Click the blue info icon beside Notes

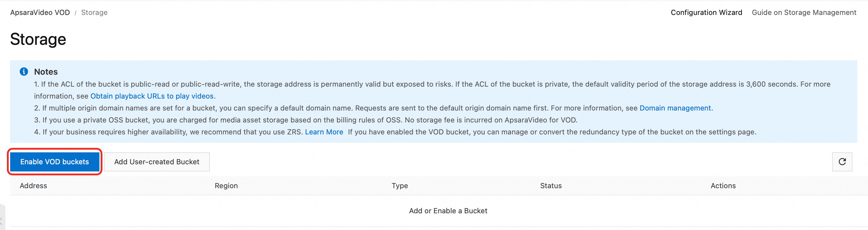pyautogui.click(x=24, y=71)
